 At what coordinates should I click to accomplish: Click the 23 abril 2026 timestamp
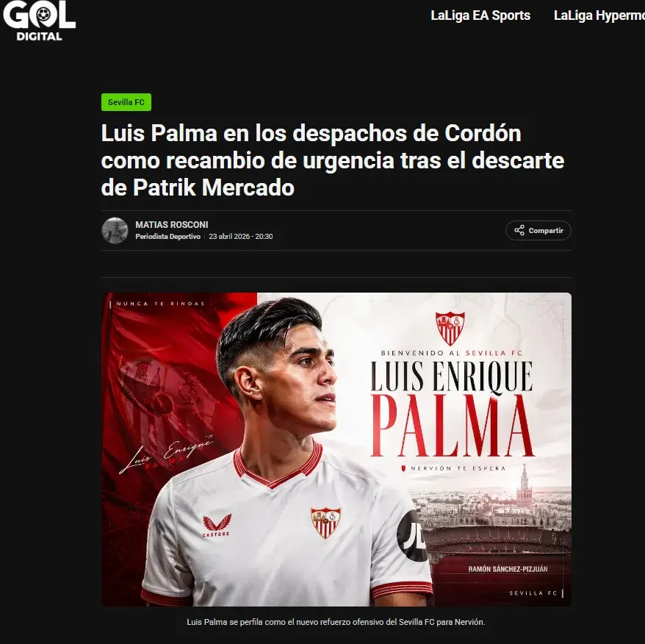pos(241,236)
